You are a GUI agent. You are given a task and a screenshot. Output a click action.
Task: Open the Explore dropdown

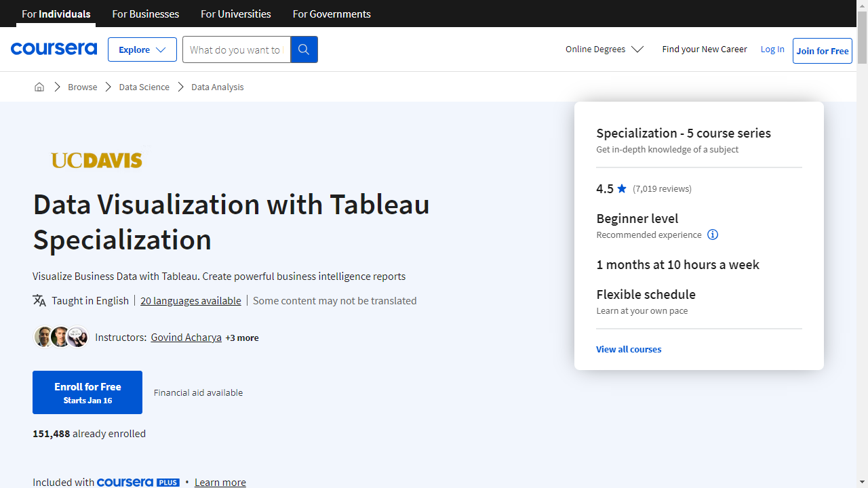(142, 49)
